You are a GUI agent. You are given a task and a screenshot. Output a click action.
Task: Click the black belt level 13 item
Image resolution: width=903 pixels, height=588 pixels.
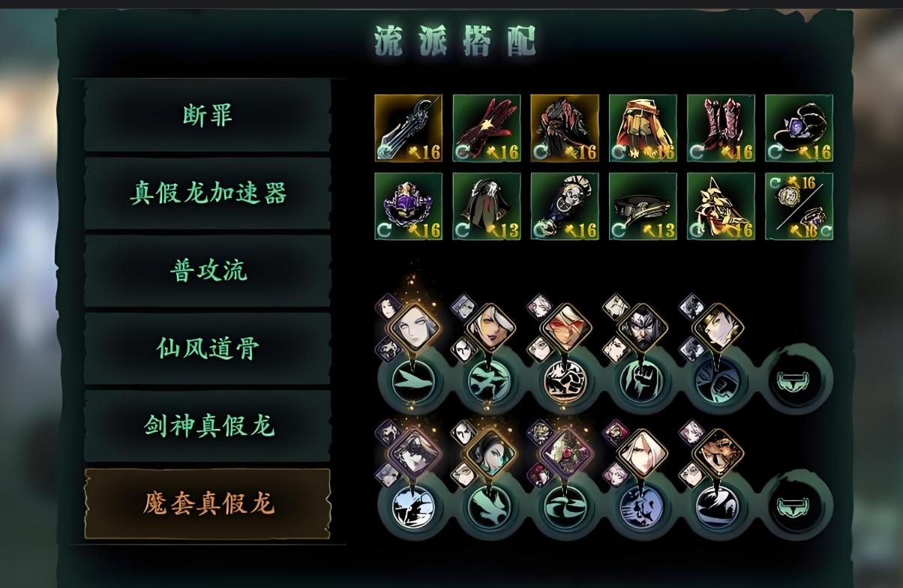(643, 206)
